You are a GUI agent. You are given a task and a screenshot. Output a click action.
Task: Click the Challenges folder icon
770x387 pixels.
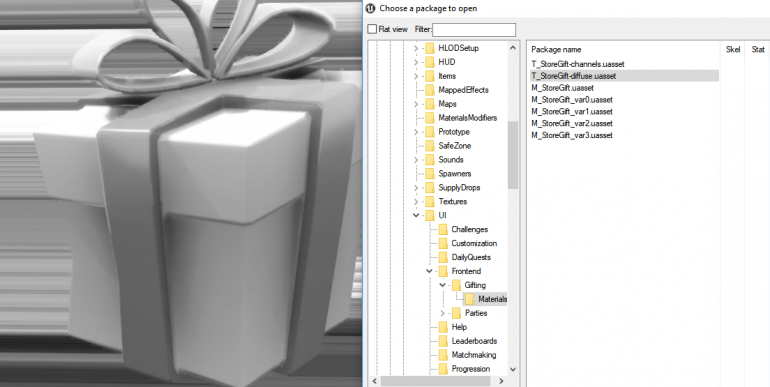click(x=443, y=229)
